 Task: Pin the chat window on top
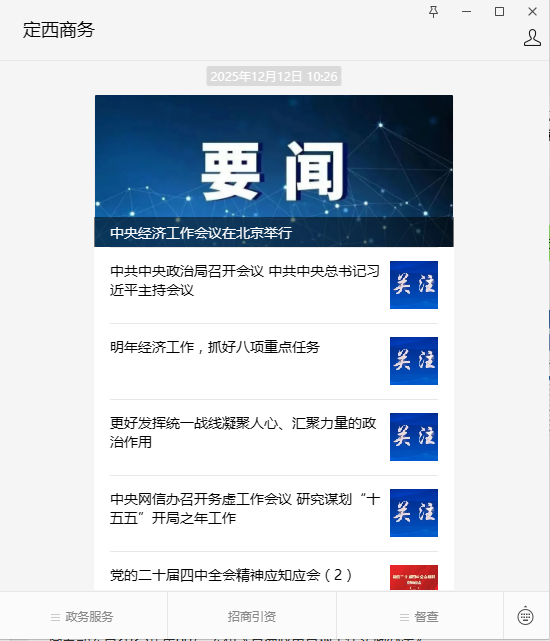click(x=433, y=11)
